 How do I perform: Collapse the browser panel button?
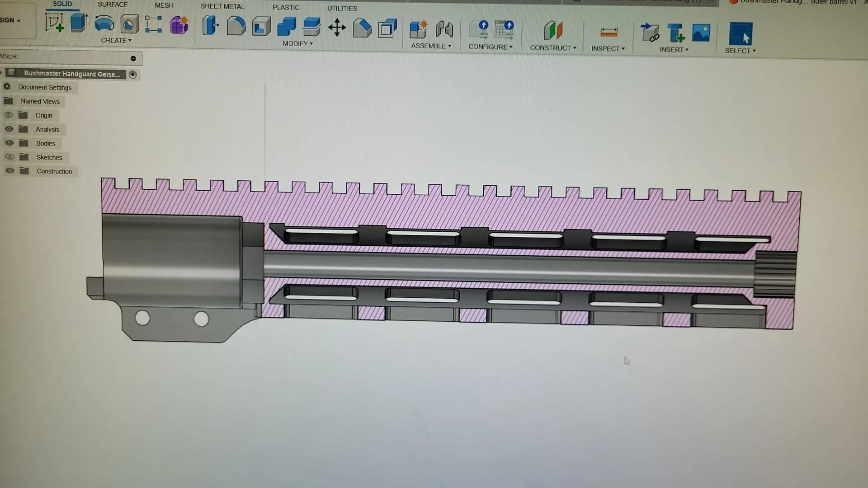pos(133,58)
